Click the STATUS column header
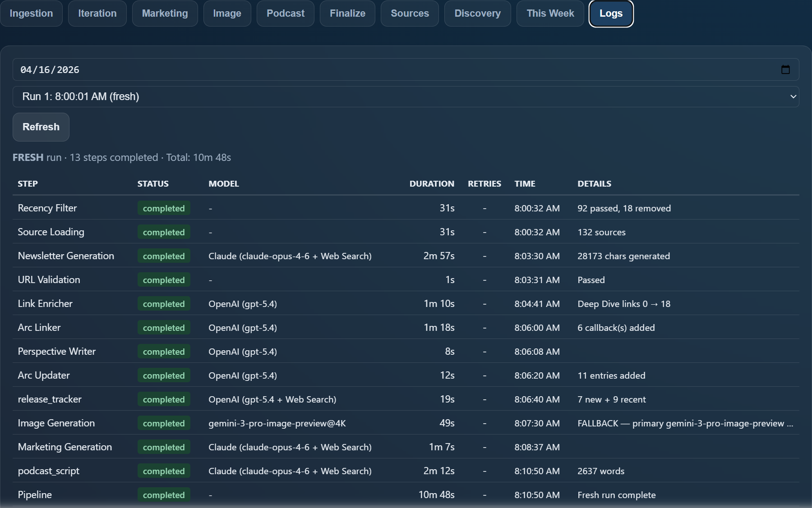The width and height of the screenshot is (812, 508). (153, 183)
